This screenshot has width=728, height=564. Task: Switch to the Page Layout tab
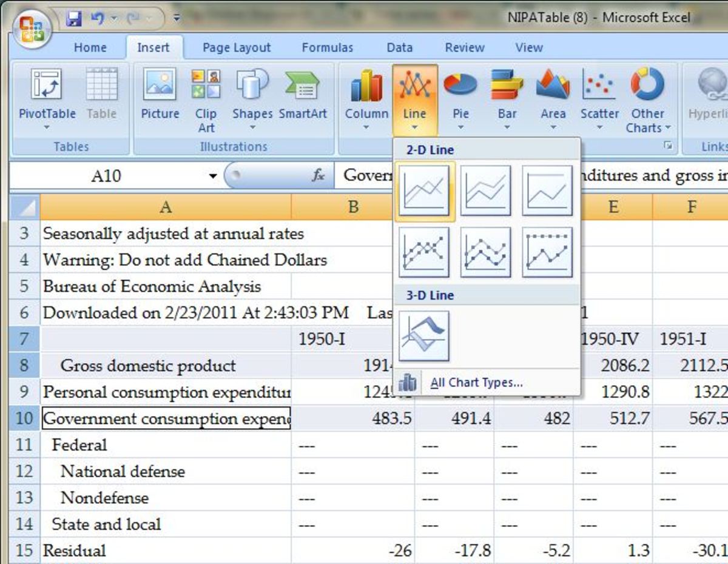(235, 47)
